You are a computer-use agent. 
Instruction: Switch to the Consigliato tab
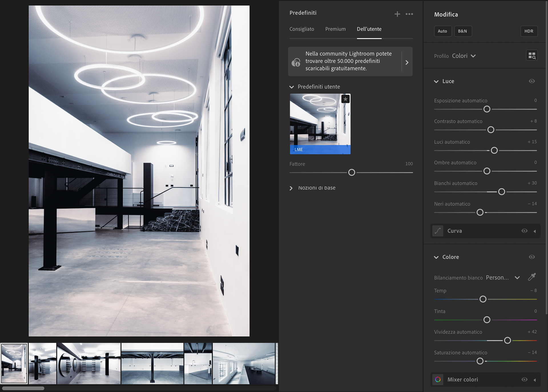(302, 29)
